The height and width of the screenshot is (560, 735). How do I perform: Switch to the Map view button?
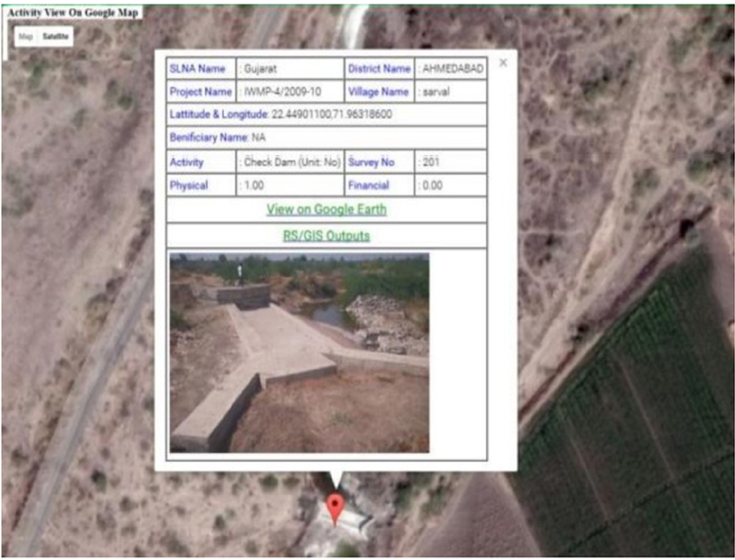26,37
